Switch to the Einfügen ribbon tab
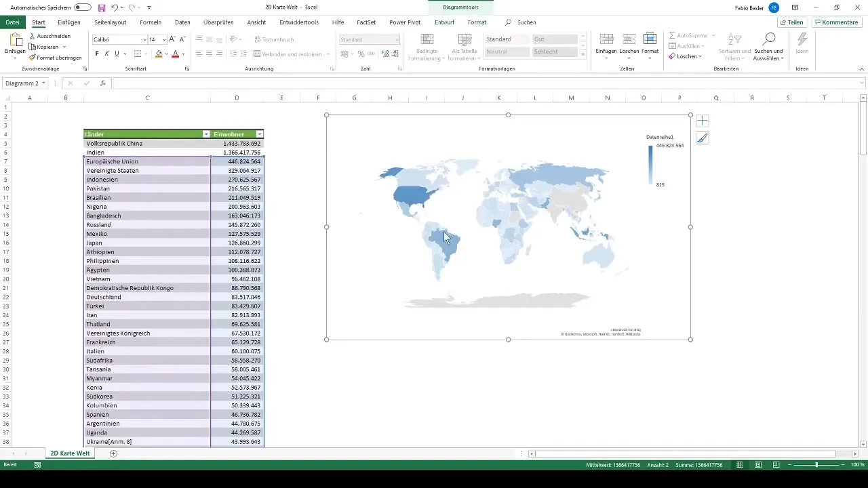This screenshot has width=868, height=488. click(x=69, y=22)
